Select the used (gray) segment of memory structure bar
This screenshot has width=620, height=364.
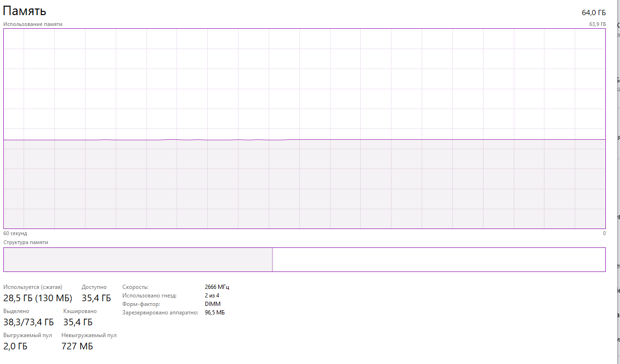pyautogui.click(x=138, y=260)
